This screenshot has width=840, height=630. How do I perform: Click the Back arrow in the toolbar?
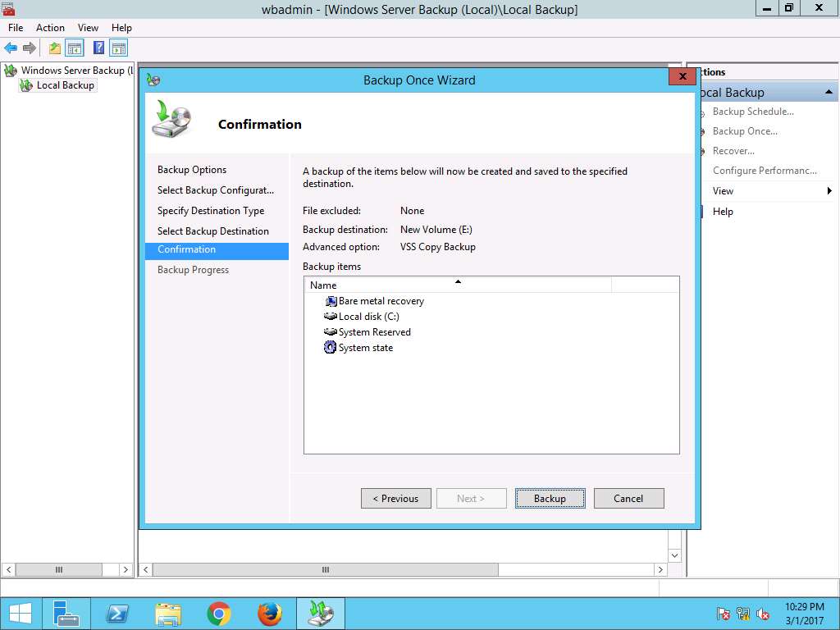(x=11, y=48)
